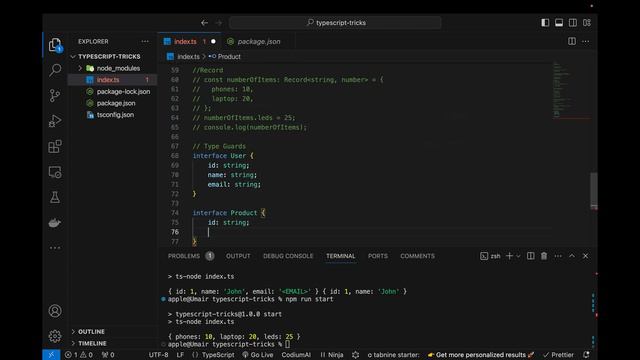Open the Source Control view
The height and width of the screenshot is (360, 640).
(55, 96)
